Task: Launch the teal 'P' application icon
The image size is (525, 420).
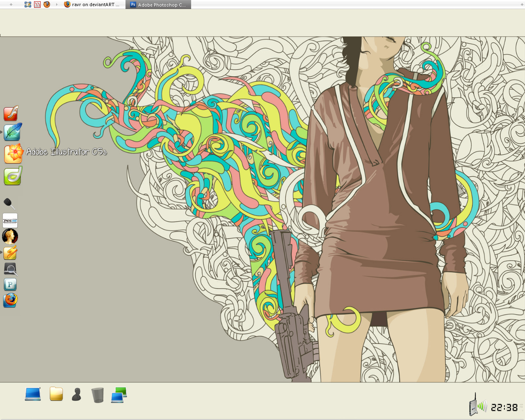Action: (10, 284)
